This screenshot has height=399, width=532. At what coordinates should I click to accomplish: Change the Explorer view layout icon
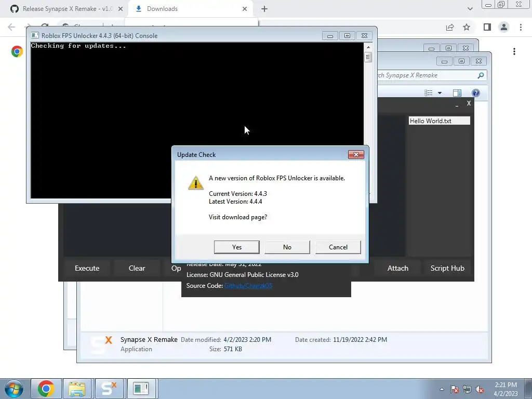429,93
